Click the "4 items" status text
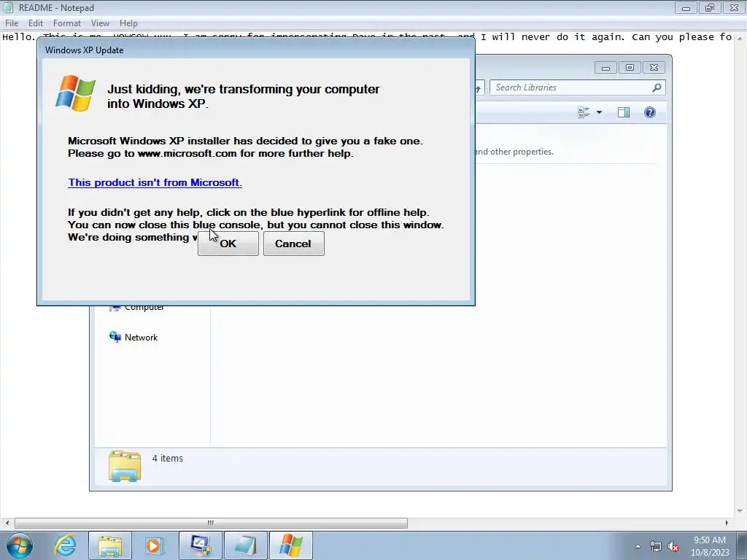747x560 pixels. coord(168,458)
